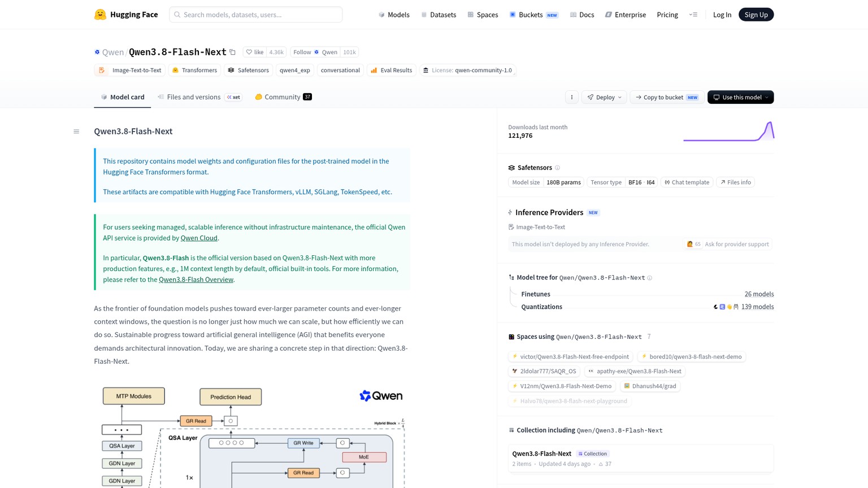Screen dimensions: 868x488
Task: Focus the search models input field
Action: (255, 15)
